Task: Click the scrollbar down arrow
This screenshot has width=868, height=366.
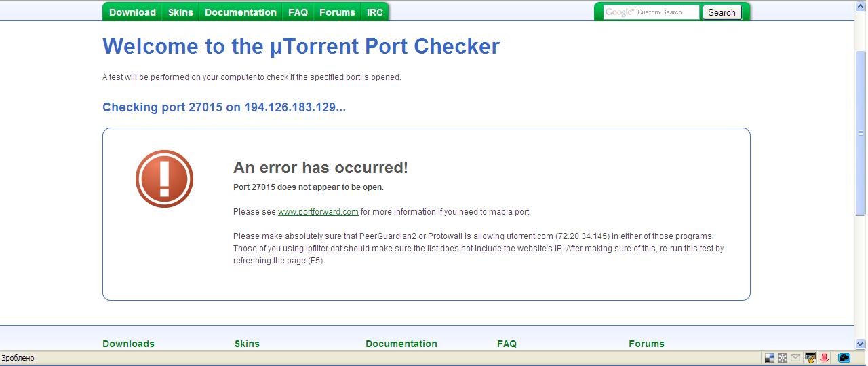Action: [x=861, y=344]
